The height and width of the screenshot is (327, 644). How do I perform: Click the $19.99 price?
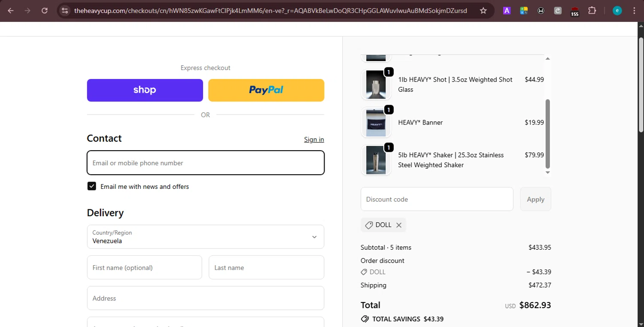pyautogui.click(x=534, y=122)
